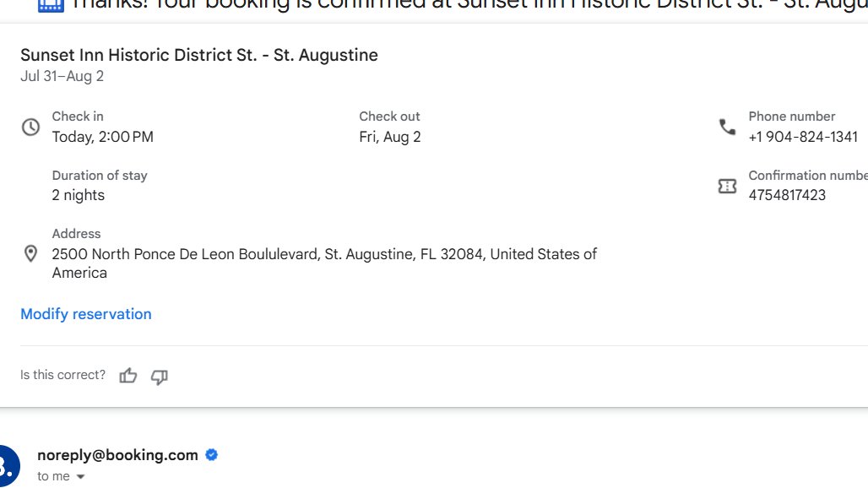This screenshot has width=868, height=488.
Task: Open the Modify reservation link
Action: tap(86, 314)
